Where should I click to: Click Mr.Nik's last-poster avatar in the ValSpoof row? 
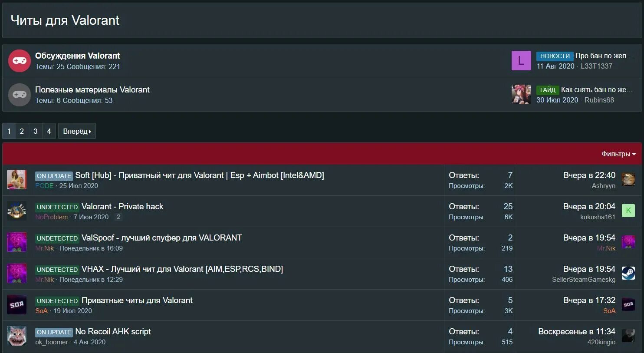628,242
